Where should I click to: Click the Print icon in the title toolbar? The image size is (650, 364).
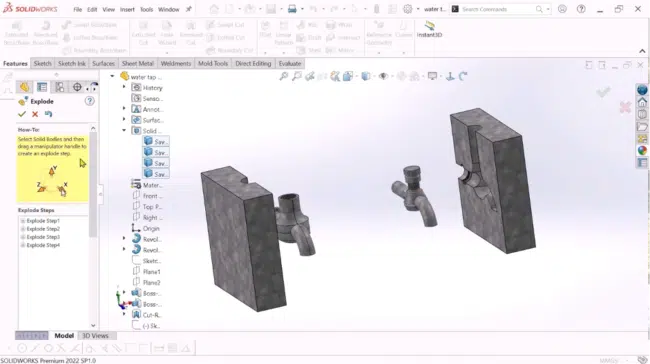click(x=292, y=9)
